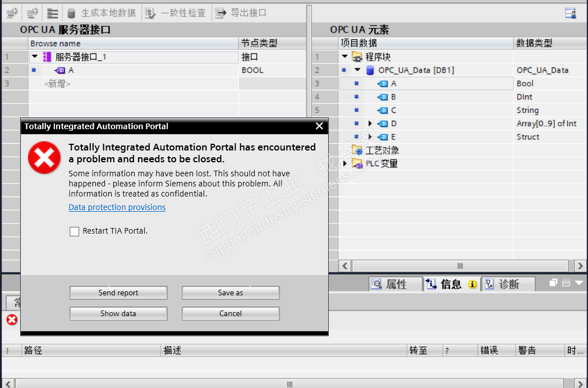This screenshot has width=588, height=388.
Task: Collapse the 程序块 tree node
Action: 344,57
